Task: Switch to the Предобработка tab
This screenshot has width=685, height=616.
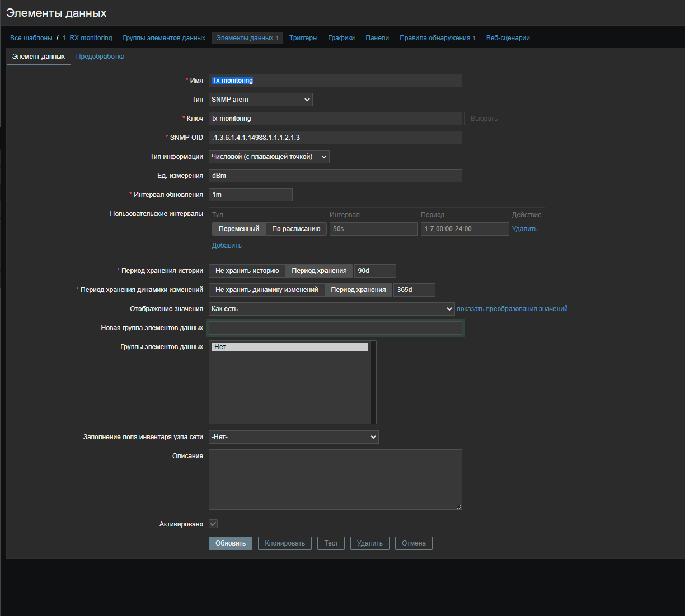Action: click(100, 57)
